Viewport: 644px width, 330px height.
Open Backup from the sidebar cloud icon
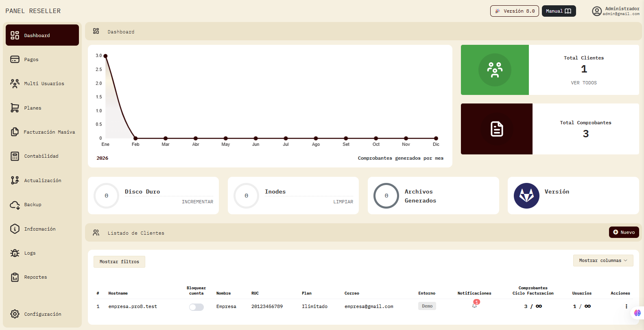15,205
